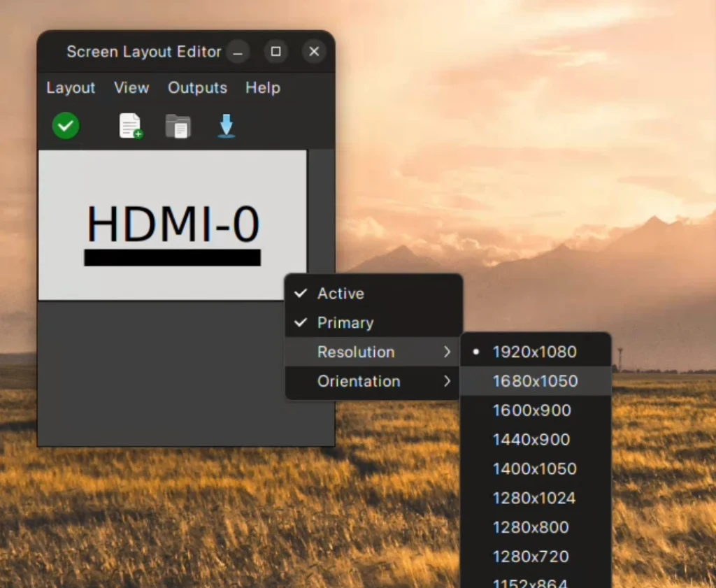Viewport: 716px width, 588px height.
Task: Choose the 1280x720 option
Action: click(x=531, y=557)
